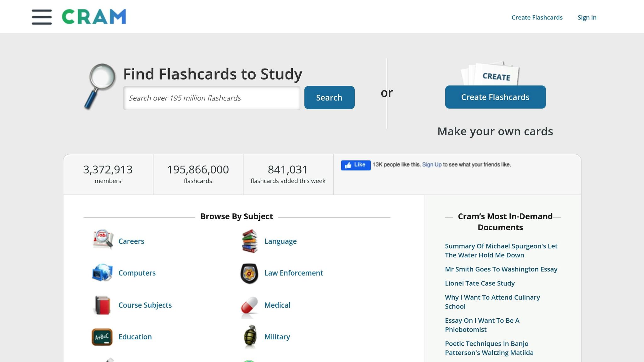Open Why I Want To Attend Culinary School
The height and width of the screenshot is (362, 644).
pyautogui.click(x=492, y=302)
